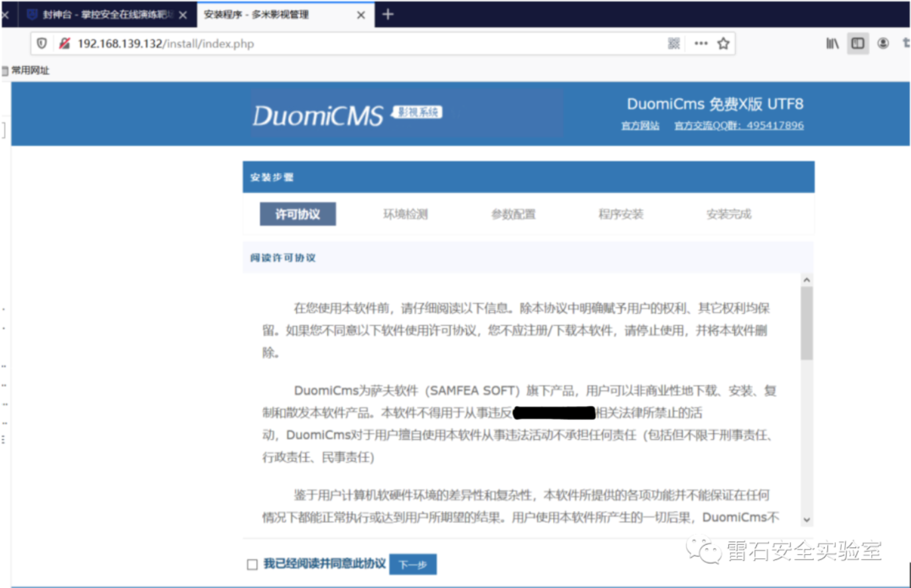Select the 程序安装 install step
The image size is (911, 588).
tap(621, 214)
